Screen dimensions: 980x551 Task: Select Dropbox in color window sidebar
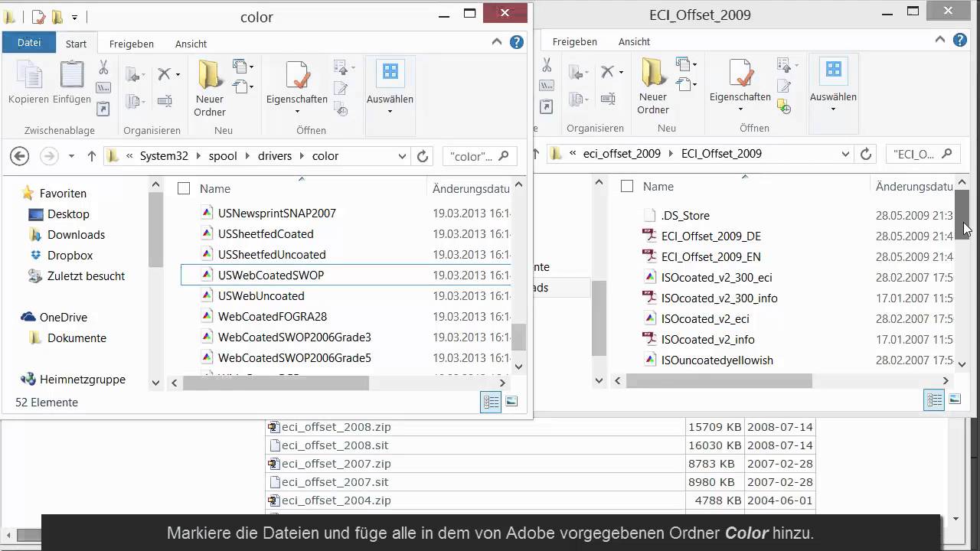pos(70,256)
